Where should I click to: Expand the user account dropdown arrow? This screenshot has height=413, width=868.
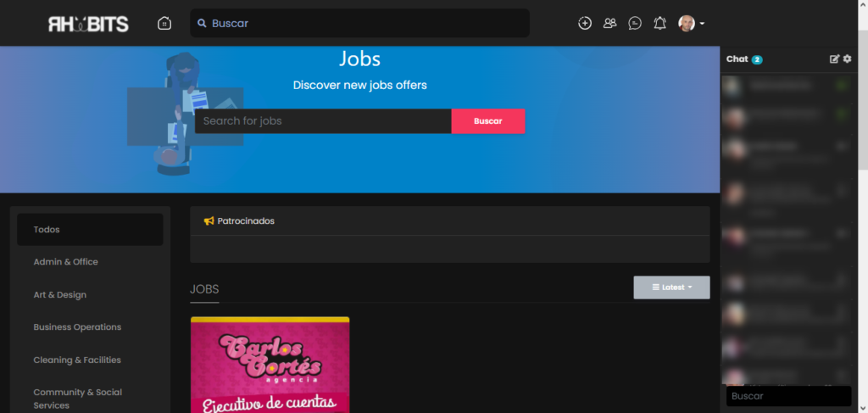click(703, 24)
